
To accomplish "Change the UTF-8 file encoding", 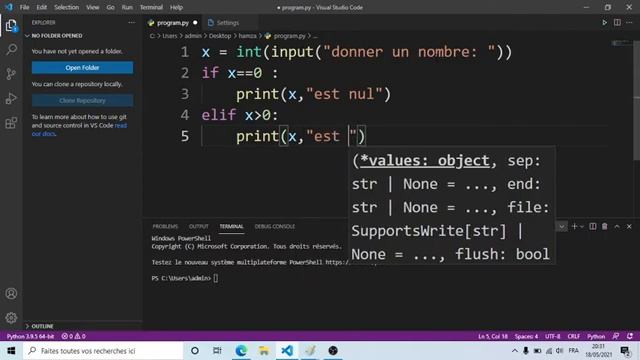I will pyautogui.click(x=553, y=336).
